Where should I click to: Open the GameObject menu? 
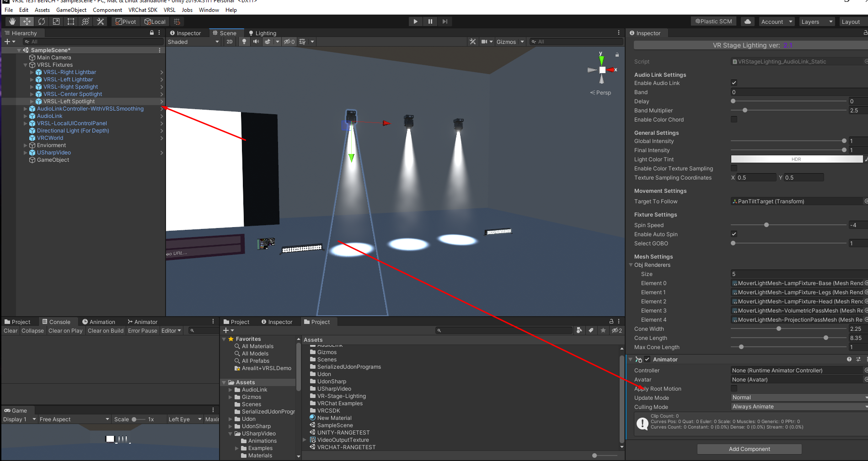point(71,10)
